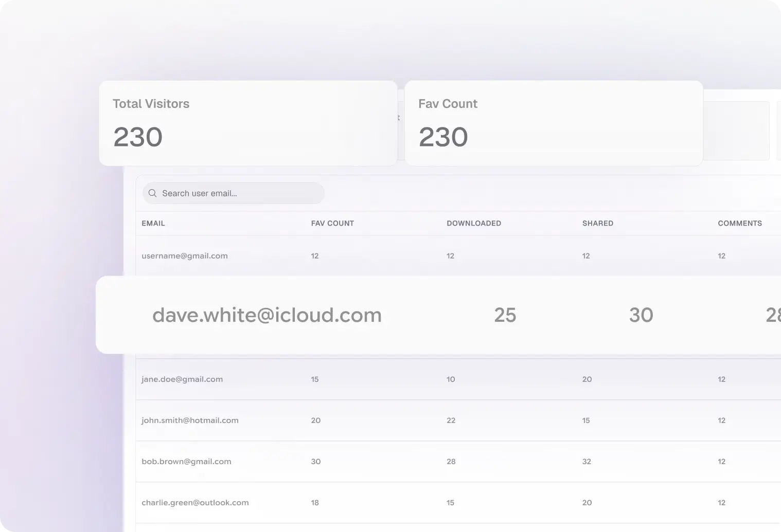Click comments value 12 for jane.doe
This screenshot has height=532, width=781.
[722, 379]
